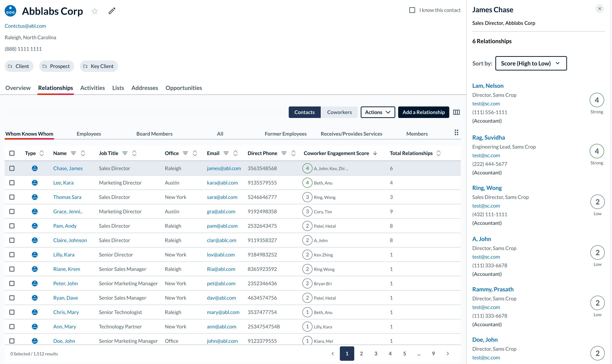The height and width of the screenshot is (364, 612).
Task: Sort by Job Title using sort arrows
Action: 134,153
